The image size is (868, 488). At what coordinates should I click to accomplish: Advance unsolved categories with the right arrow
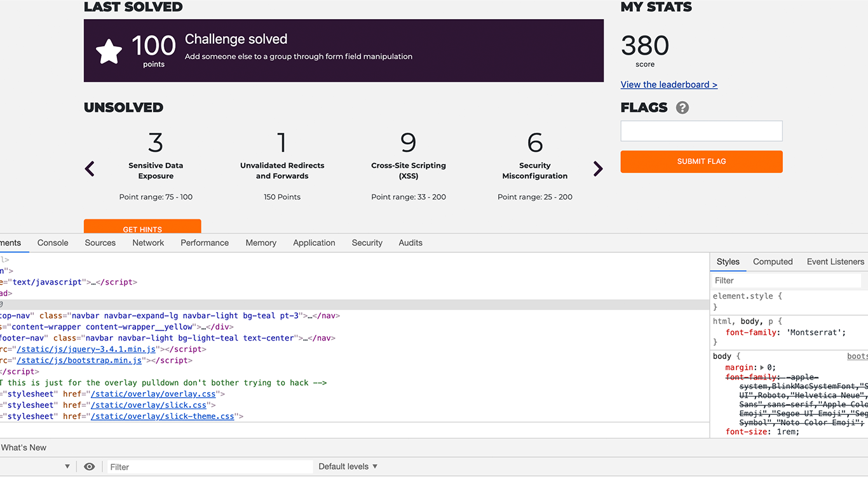click(x=598, y=168)
